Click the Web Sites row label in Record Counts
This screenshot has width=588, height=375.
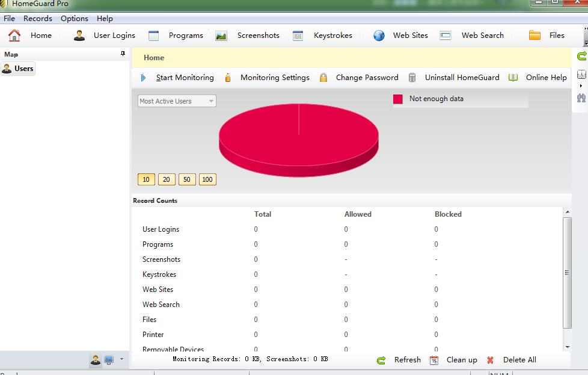click(x=158, y=290)
